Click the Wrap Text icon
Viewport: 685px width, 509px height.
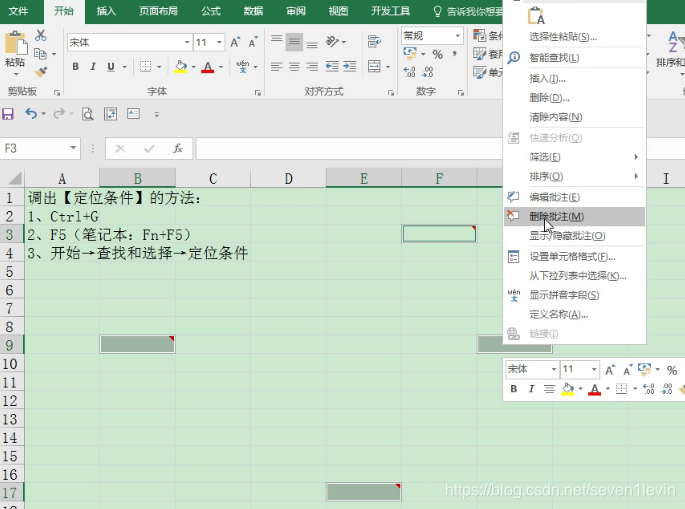coord(374,42)
